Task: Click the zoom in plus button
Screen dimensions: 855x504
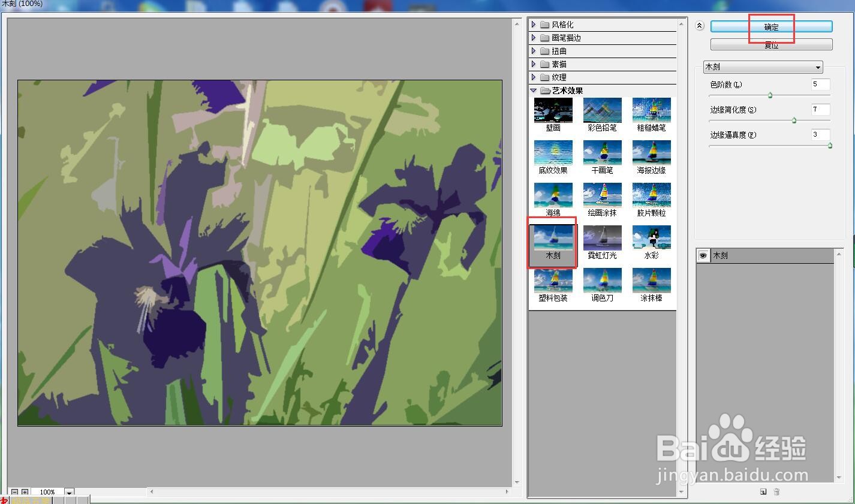Action: click(25, 492)
